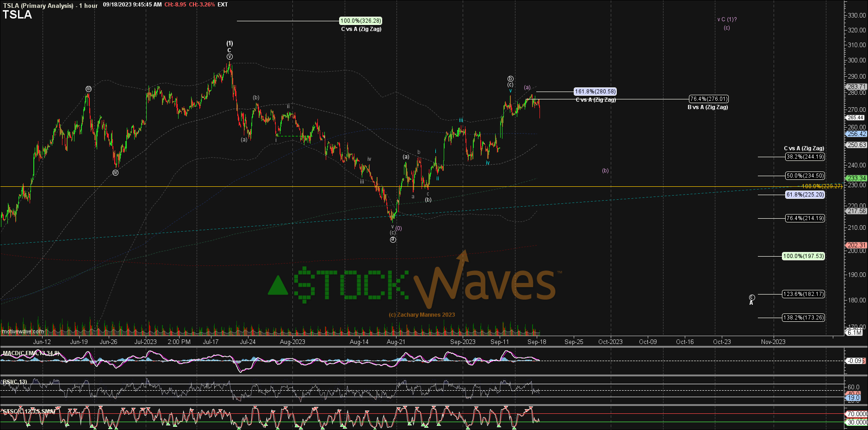
Task: Select the 138.2%(173.26) Fibonacci level label
Action: (804, 318)
